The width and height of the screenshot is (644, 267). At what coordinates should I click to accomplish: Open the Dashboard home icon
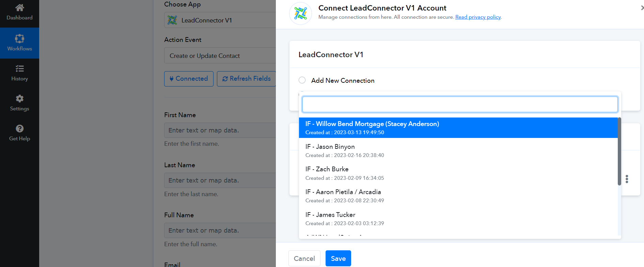(20, 7)
